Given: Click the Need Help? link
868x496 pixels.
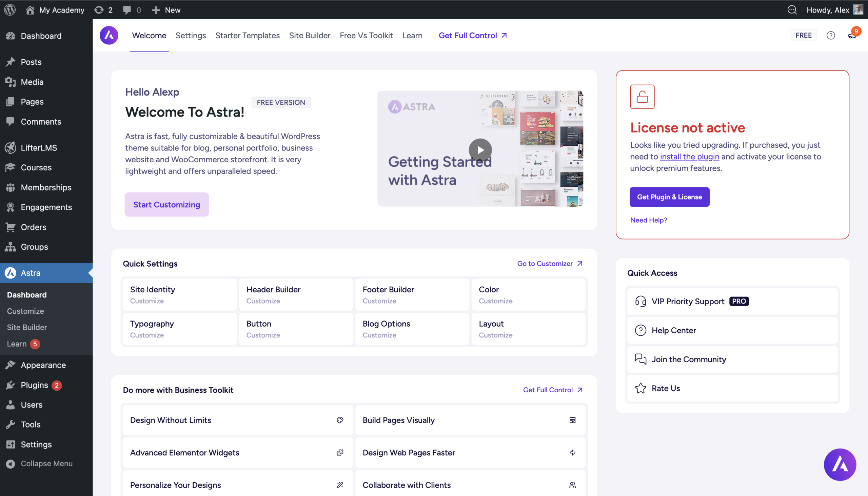Looking at the screenshot, I should [648, 220].
